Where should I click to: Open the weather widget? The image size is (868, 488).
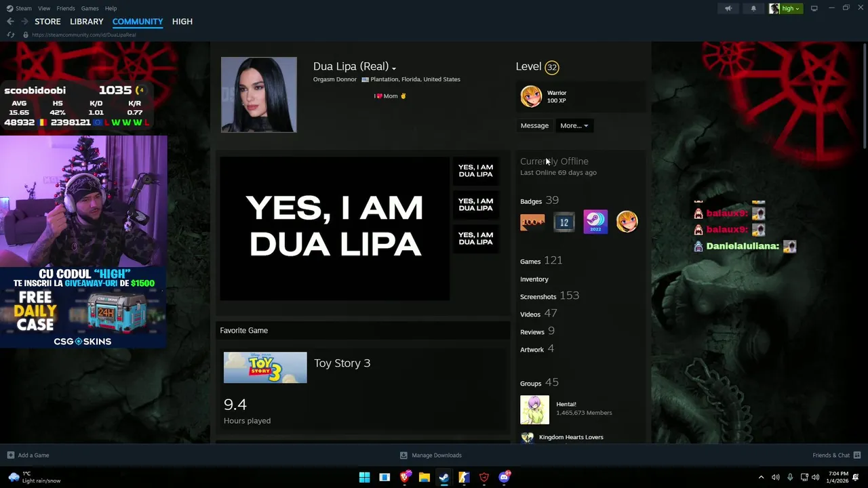click(x=35, y=477)
